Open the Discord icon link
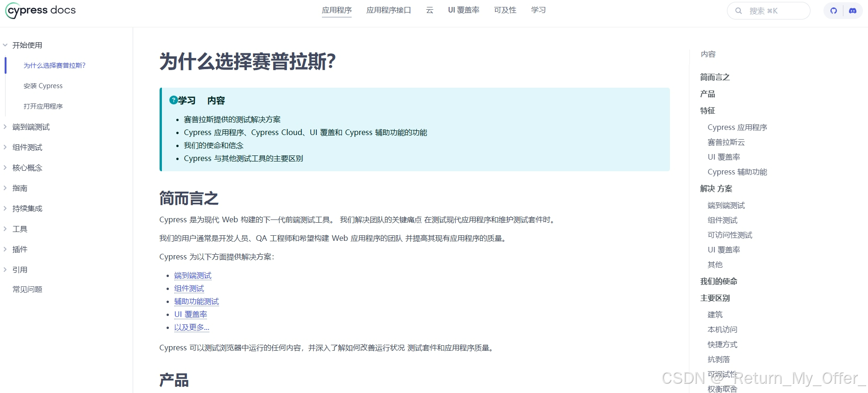This screenshot has width=868, height=393. tap(853, 11)
